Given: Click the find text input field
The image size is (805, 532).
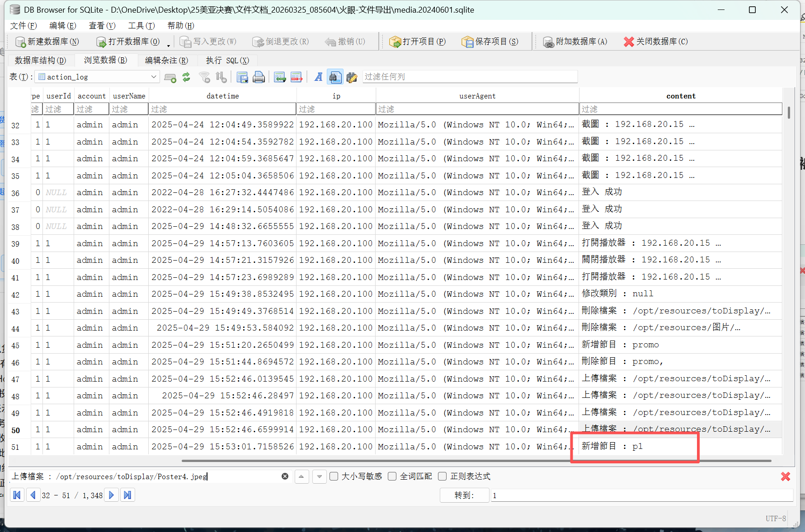Looking at the screenshot, I should click(x=145, y=476).
